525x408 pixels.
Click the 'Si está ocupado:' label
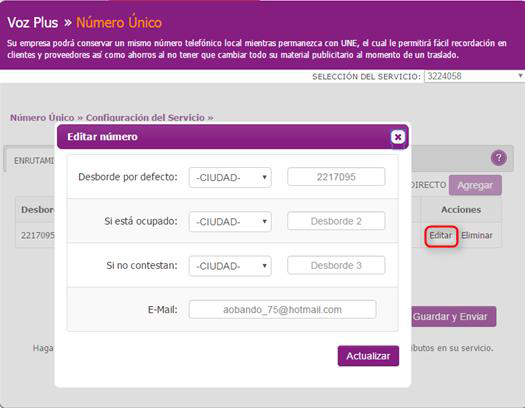tap(141, 221)
